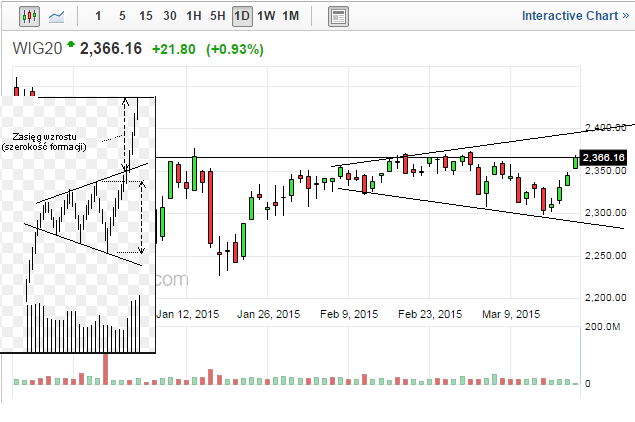Click the 2,350.00 price axis label
635x422 pixels.
[605, 171]
